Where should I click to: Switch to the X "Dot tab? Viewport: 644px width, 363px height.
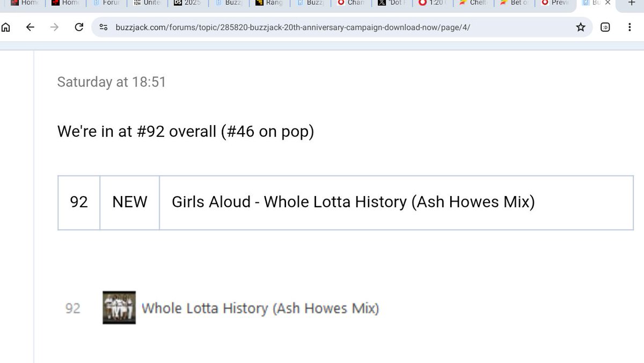[392, 3]
